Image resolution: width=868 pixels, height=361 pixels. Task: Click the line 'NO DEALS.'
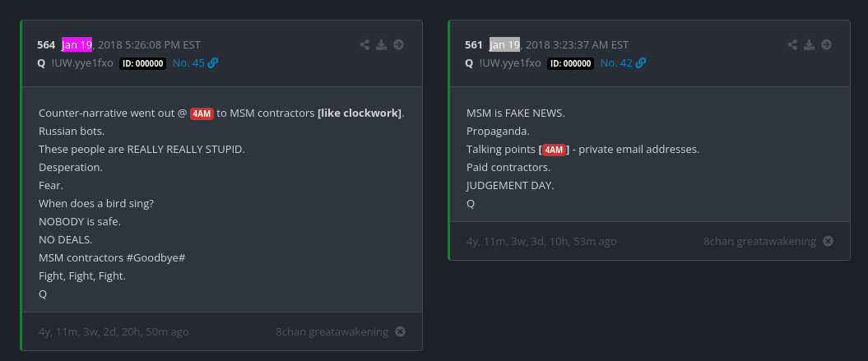(65, 240)
